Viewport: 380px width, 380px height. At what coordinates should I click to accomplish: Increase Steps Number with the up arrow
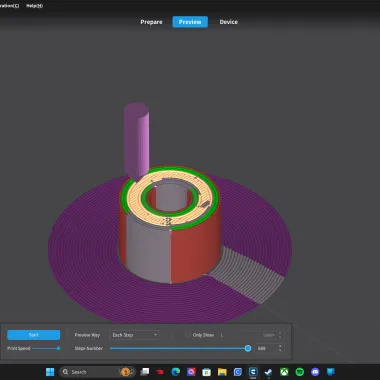click(x=280, y=346)
